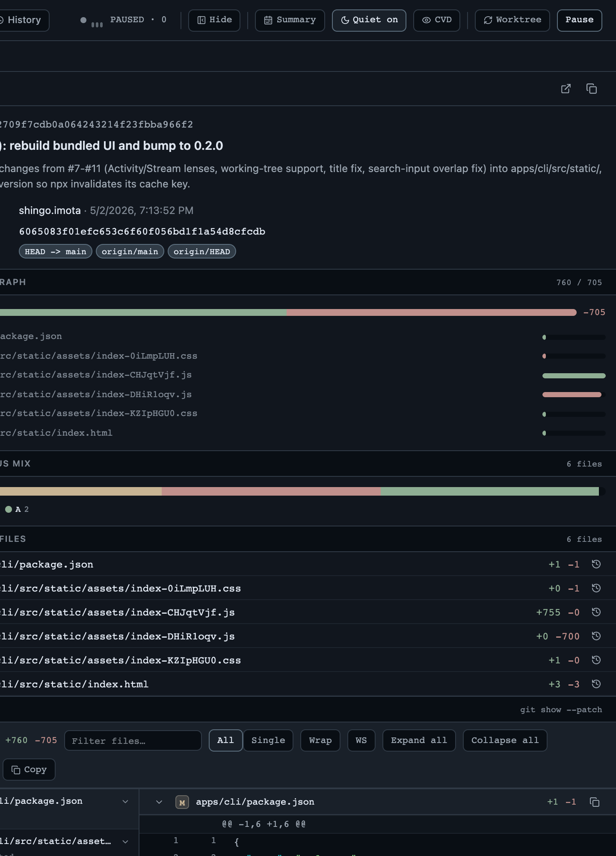The height and width of the screenshot is (856, 616).
Task: Open package.json in files list
Action: tap(47, 565)
